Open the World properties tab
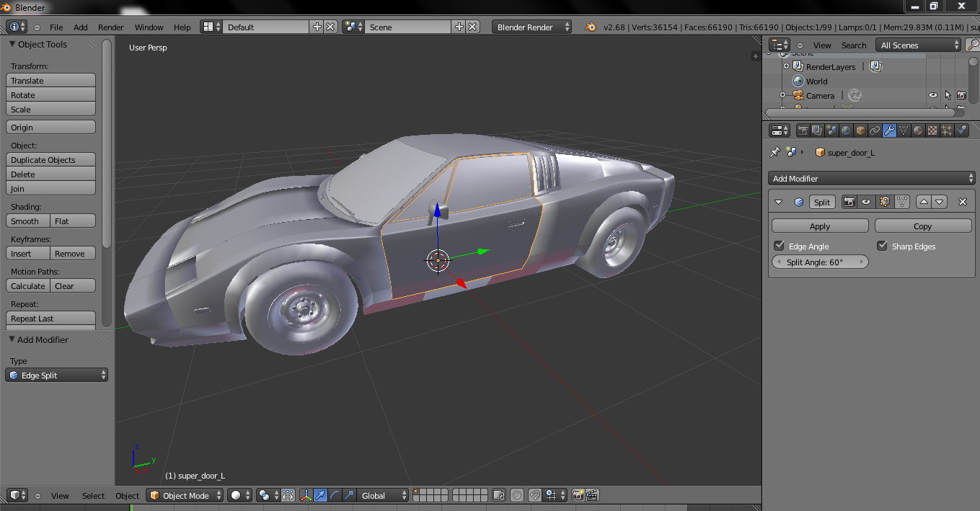This screenshot has width=980, height=511. [846, 130]
